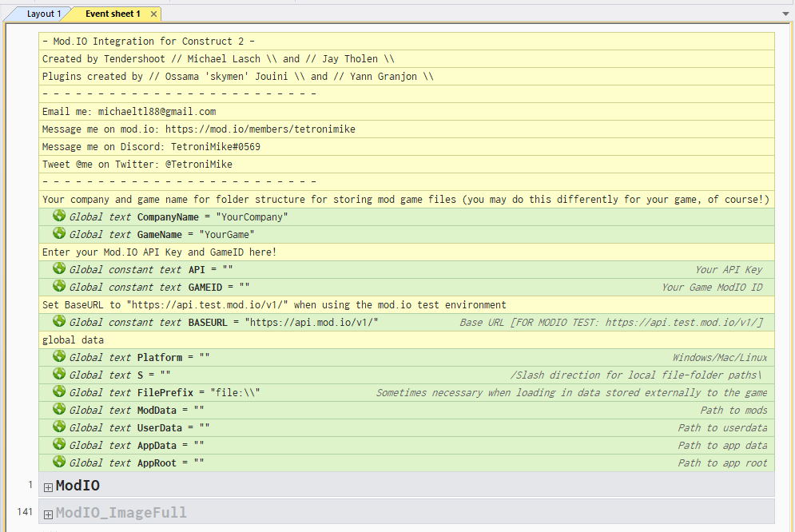795x532 pixels.
Task: Switch to the Layout 1 tab
Action: pos(44,14)
